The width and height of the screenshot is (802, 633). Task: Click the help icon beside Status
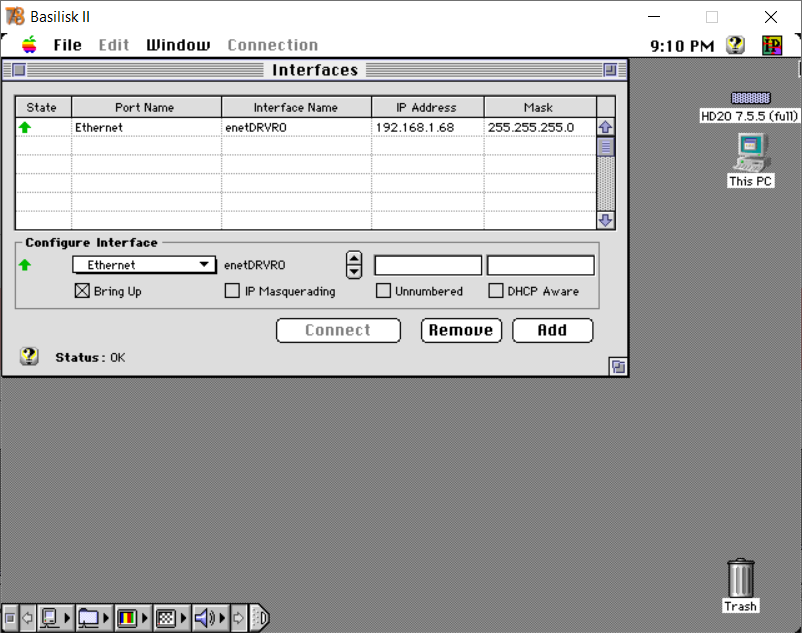[29, 357]
